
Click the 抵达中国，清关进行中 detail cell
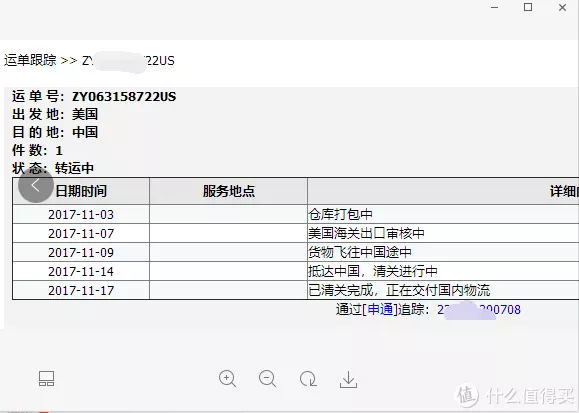point(443,272)
